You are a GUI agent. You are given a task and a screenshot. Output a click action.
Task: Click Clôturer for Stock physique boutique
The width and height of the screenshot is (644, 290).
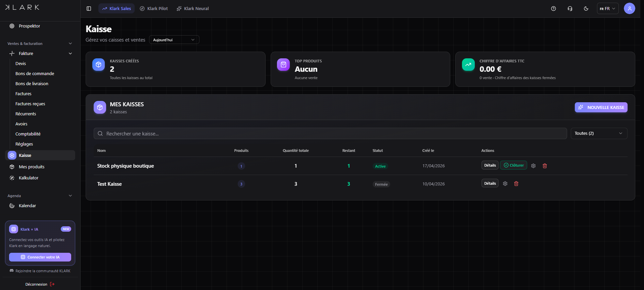tap(513, 165)
